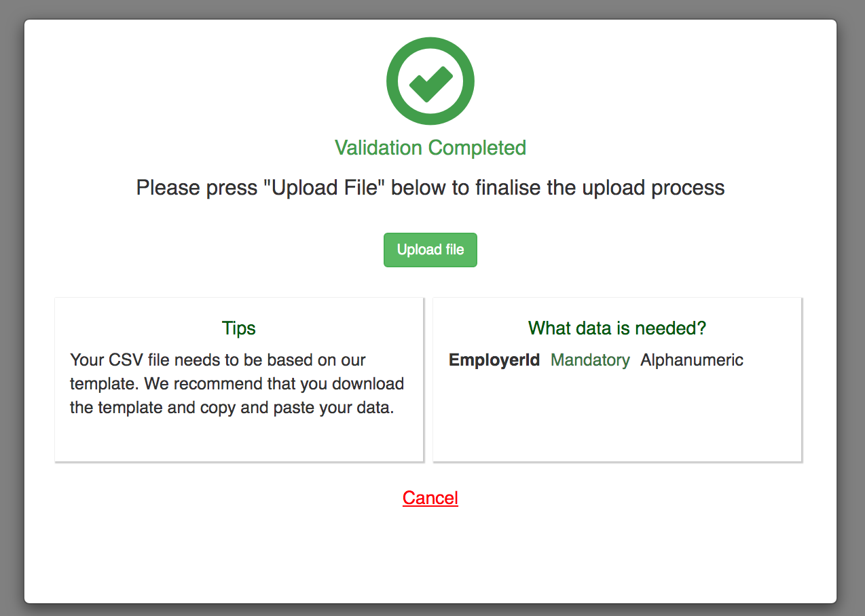Click the red Cancel link

[x=430, y=498]
